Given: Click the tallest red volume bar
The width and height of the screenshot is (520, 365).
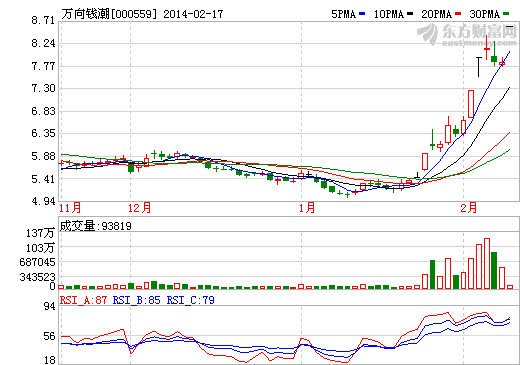Looking at the screenshot, I should coord(487,263).
